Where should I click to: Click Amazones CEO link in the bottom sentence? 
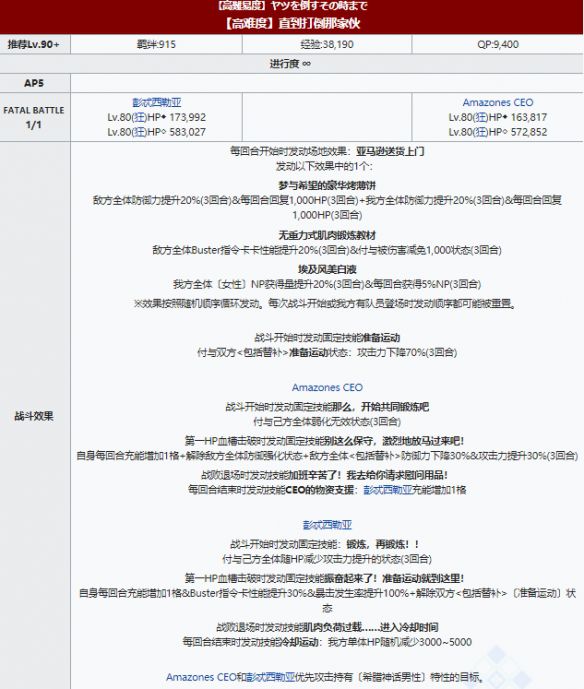click(201, 677)
